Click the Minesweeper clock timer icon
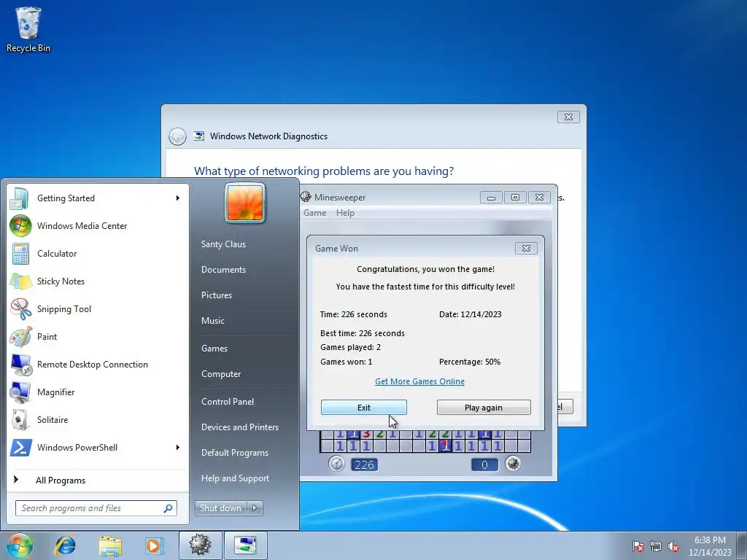The height and width of the screenshot is (560, 747). tap(336, 463)
